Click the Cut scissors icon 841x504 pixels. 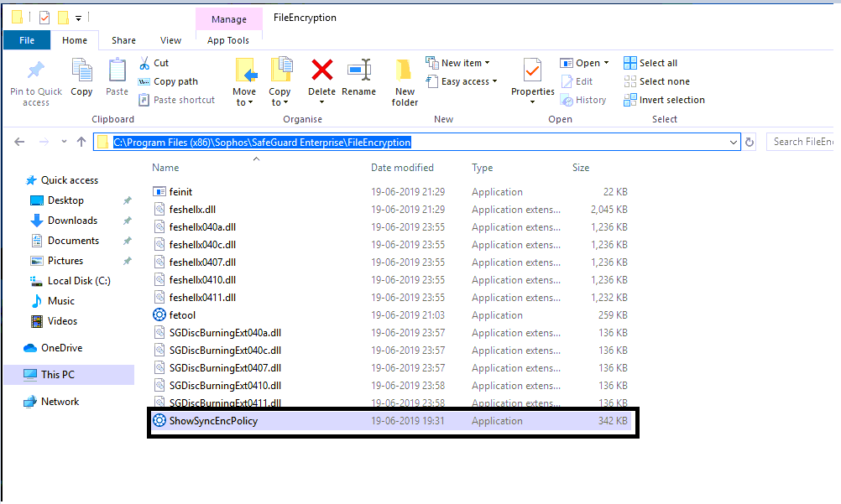[x=144, y=63]
